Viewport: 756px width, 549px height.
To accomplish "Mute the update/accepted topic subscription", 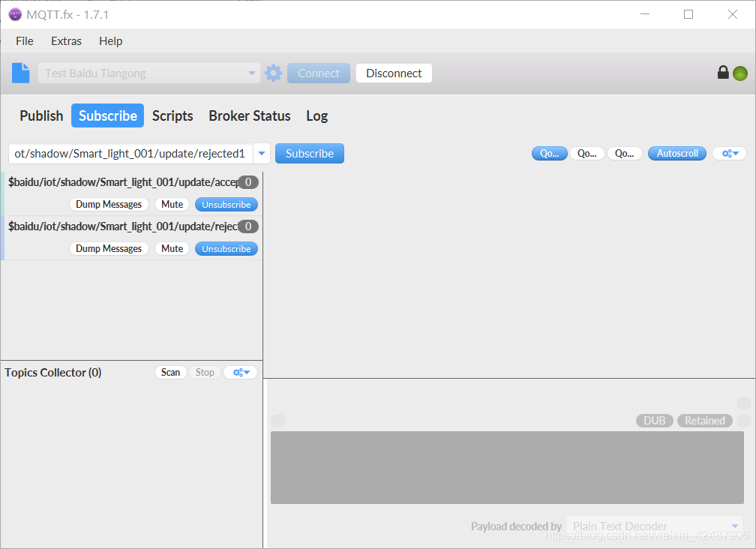I will pos(172,204).
